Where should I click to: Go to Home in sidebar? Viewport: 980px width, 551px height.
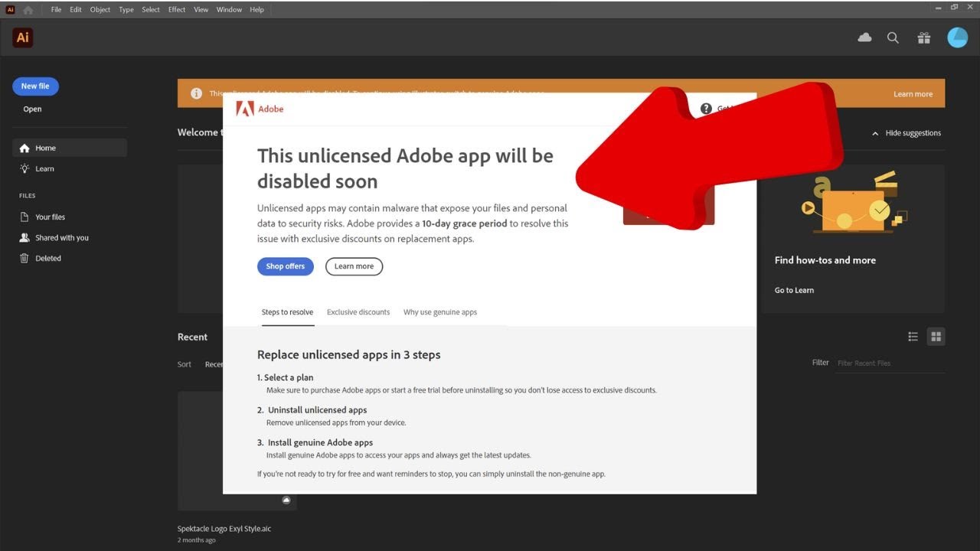(70, 148)
